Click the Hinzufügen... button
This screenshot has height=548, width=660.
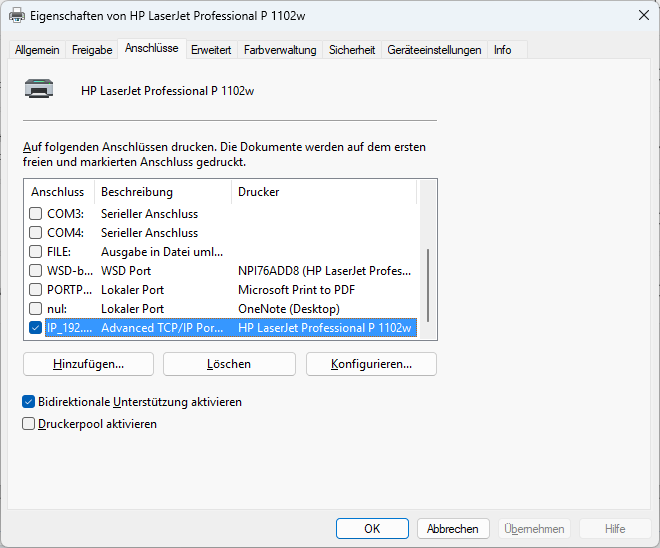(88, 364)
